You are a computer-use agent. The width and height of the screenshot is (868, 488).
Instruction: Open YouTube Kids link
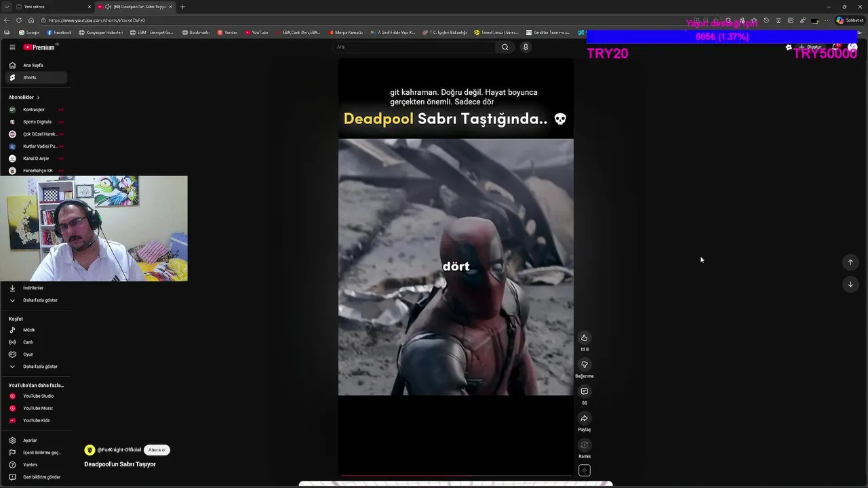pyautogui.click(x=35, y=421)
